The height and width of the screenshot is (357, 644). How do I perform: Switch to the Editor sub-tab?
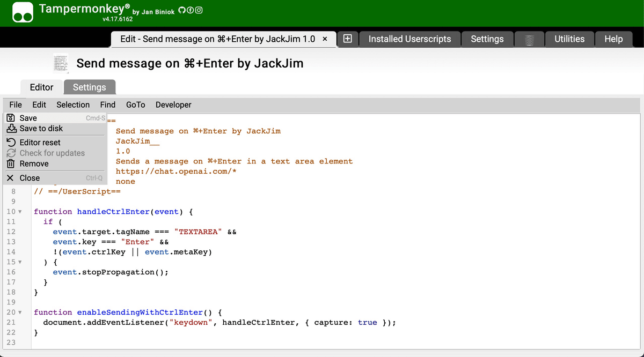(41, 87)
